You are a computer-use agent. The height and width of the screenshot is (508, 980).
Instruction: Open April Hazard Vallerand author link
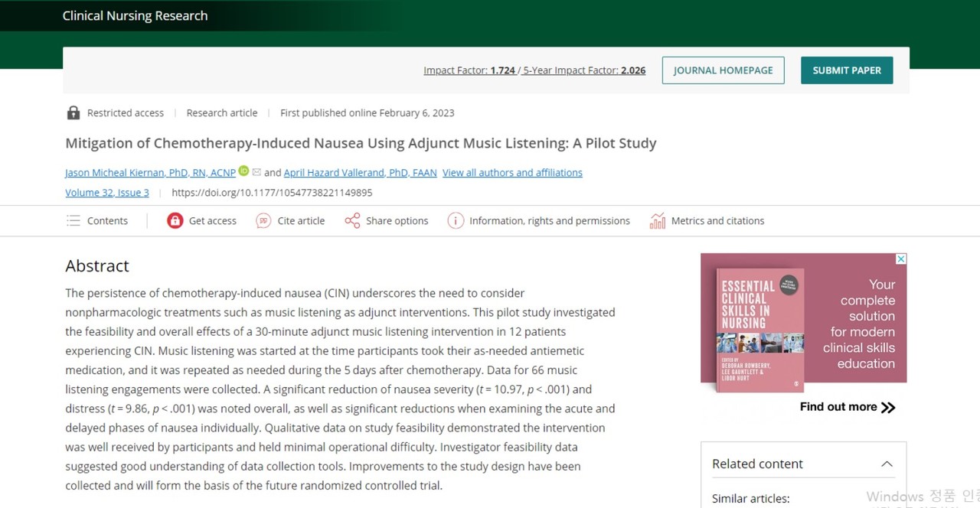tap(360, 173)
